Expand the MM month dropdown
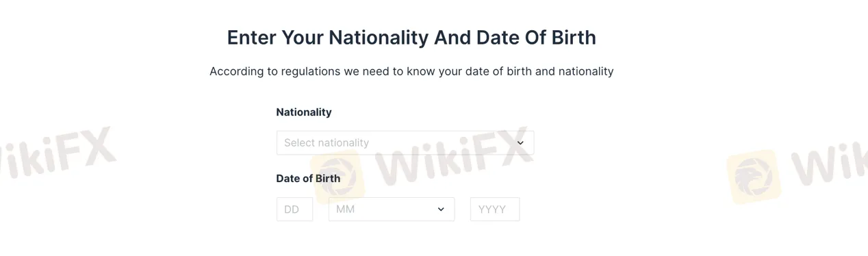868x256 pixels. point(392,209)
